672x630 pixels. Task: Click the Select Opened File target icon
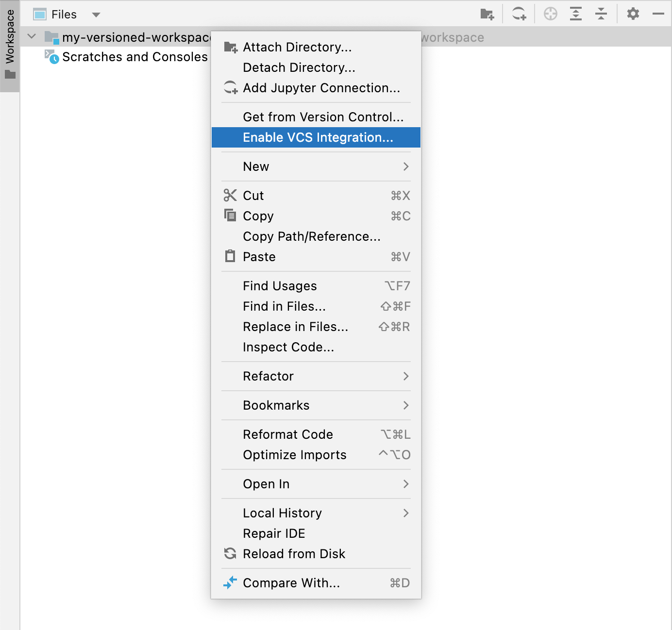point(551,14)
